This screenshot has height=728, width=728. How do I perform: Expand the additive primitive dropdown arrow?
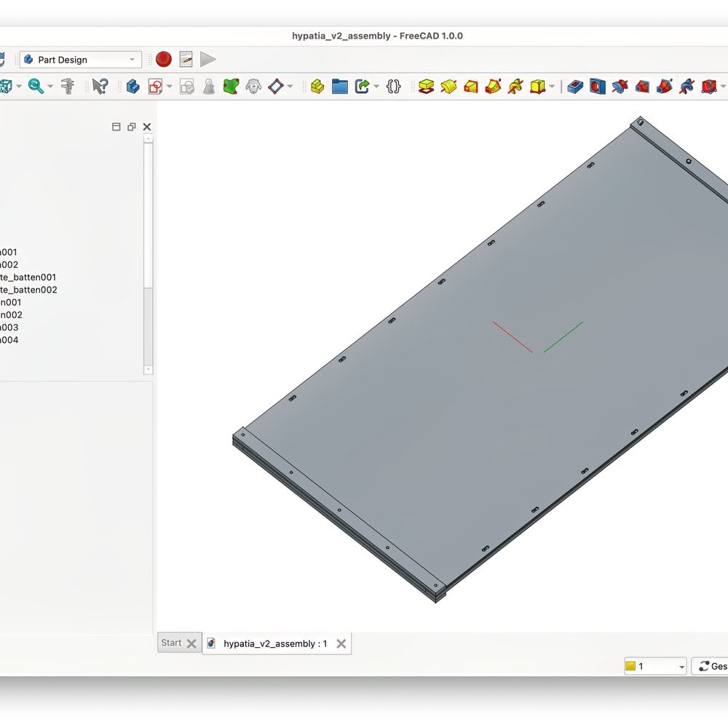click(x=552, y=87)
